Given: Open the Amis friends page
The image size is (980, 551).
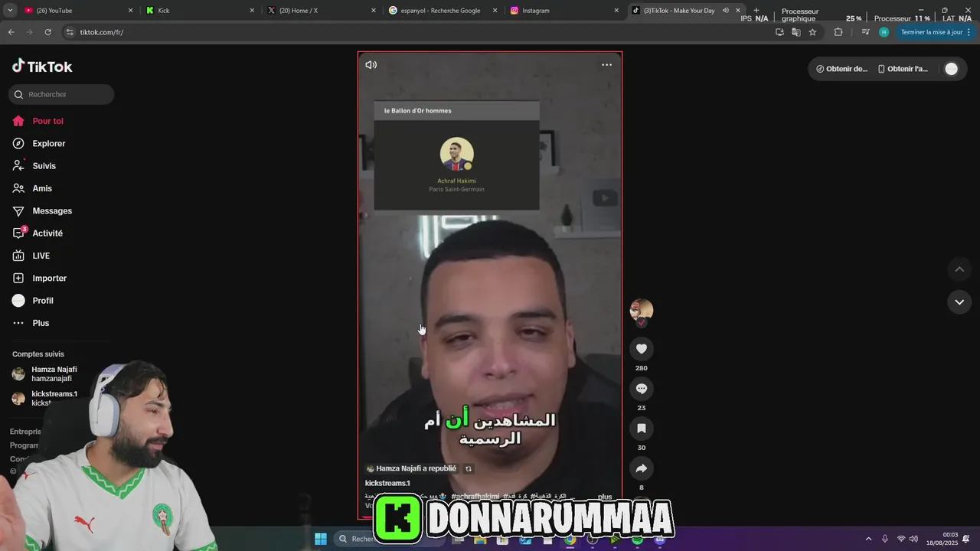Looking at the screenshot, I should [x=32, y=188].
